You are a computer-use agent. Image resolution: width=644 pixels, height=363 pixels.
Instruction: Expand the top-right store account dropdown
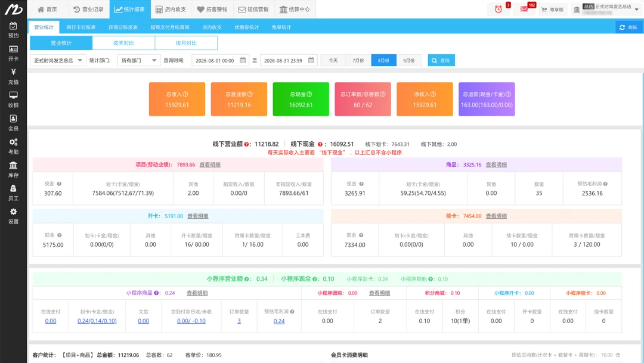[637, 9]
